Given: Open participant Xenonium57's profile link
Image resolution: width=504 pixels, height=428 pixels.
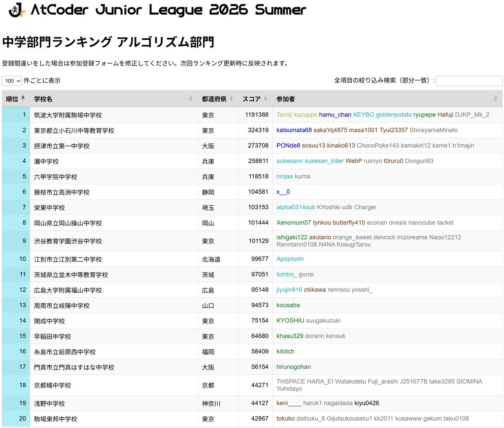Looking at the screenshot, I should (294, 222).
